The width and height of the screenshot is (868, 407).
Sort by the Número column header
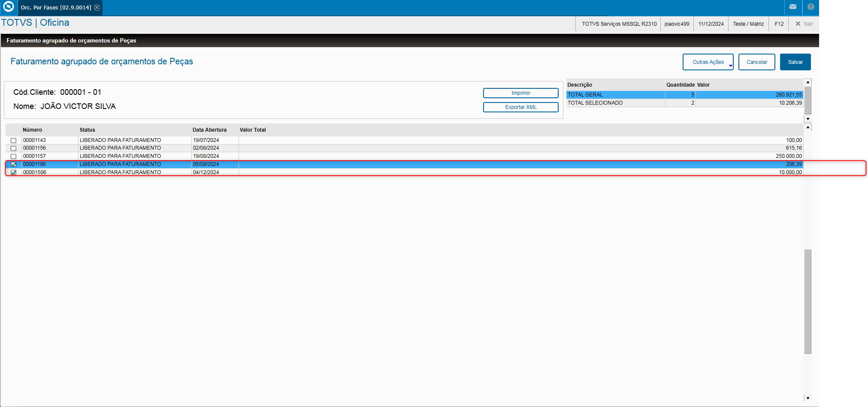tap(33, 130)
